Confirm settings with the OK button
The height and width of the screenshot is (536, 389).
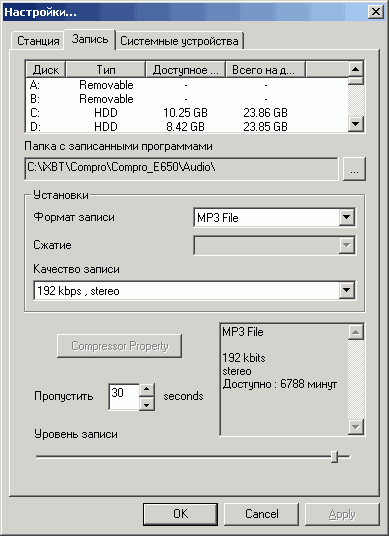(x=180, y=514)
